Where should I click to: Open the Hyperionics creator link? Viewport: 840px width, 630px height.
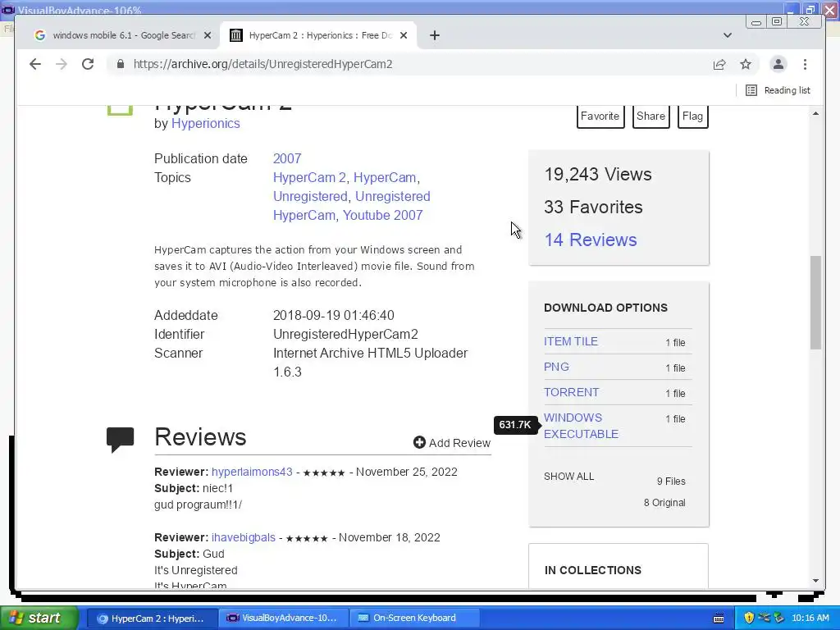206,123
